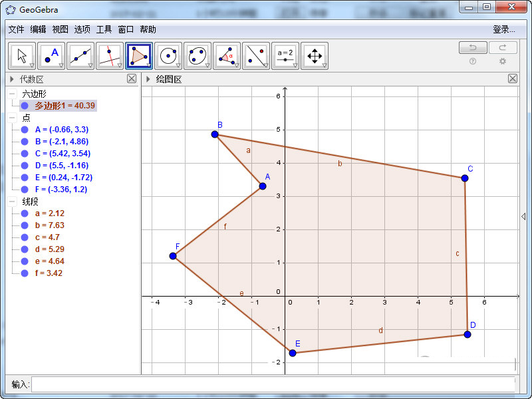
Task: Collapse the 六边形 tree group
Action: click(13, 94)
